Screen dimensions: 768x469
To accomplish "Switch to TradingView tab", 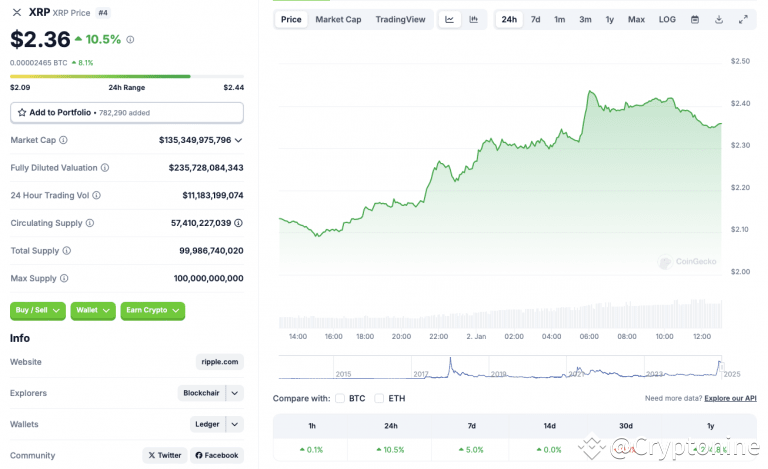I will [x=401, y=20].
